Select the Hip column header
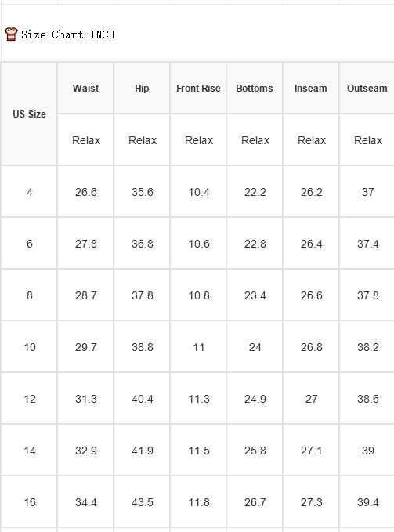 [142, 89]
